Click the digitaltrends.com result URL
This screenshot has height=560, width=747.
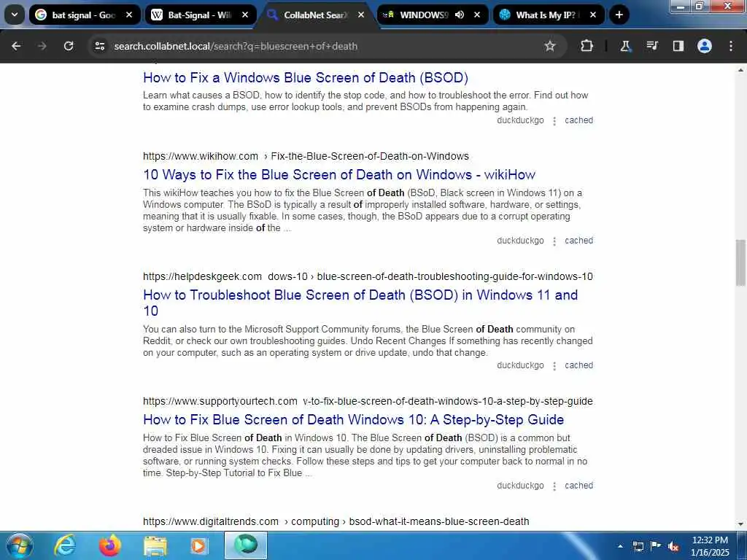(336, 521)
